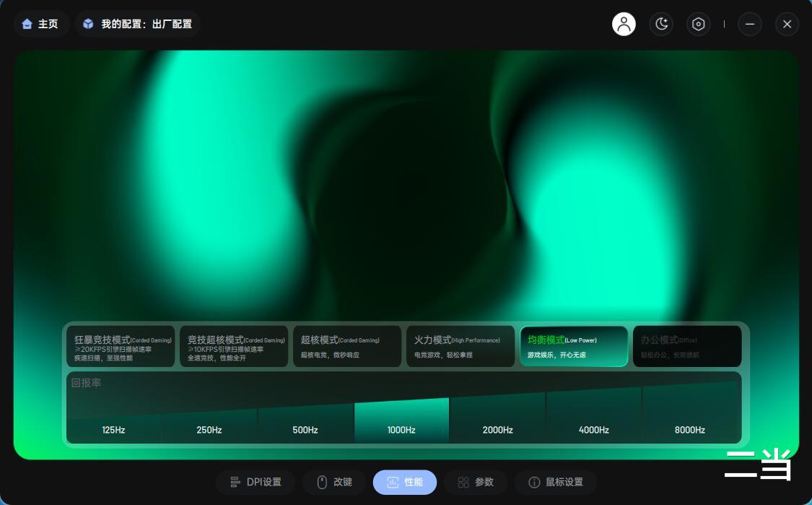Select 火力模式 High Performance mode
Image resolution: width=812 pixels, height=505 pixels.
(x=460, y=346)
